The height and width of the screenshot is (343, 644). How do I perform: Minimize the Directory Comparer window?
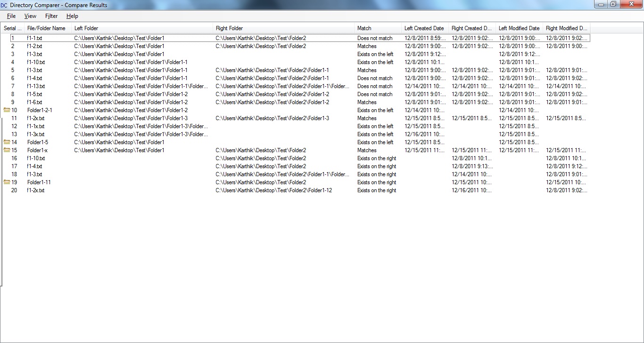coord(600,4)
